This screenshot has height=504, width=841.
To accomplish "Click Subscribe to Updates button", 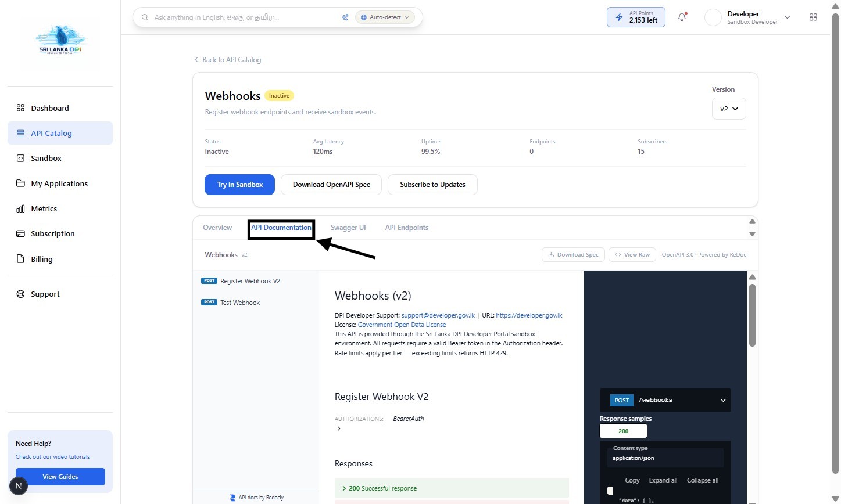I will pos(432,185).
